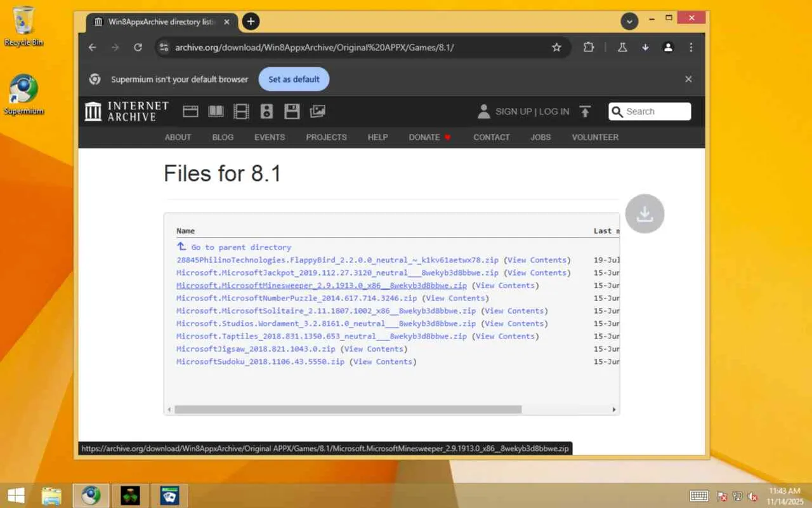This screenshot has width=812, height=508.
Task: Open the Video film icon
Action: 241,112
